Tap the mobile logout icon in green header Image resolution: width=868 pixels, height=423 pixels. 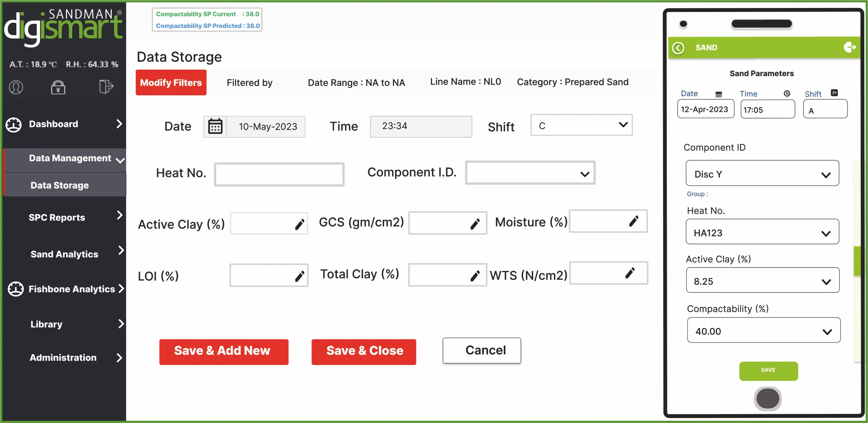pos(850,47)
